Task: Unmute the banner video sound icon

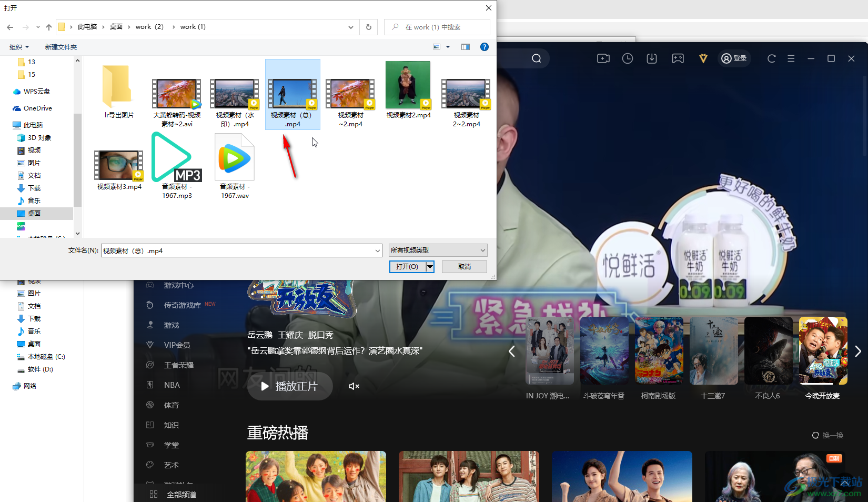Action: [354, 386]
